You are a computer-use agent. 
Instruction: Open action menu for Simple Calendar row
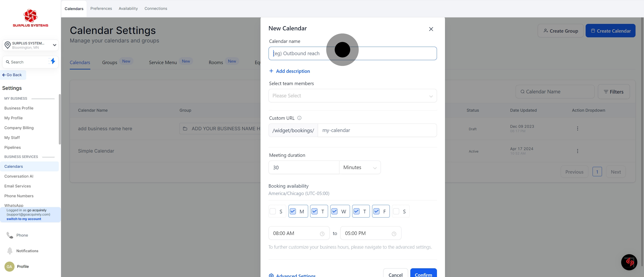pyautogui.click(x=577, y=151)
